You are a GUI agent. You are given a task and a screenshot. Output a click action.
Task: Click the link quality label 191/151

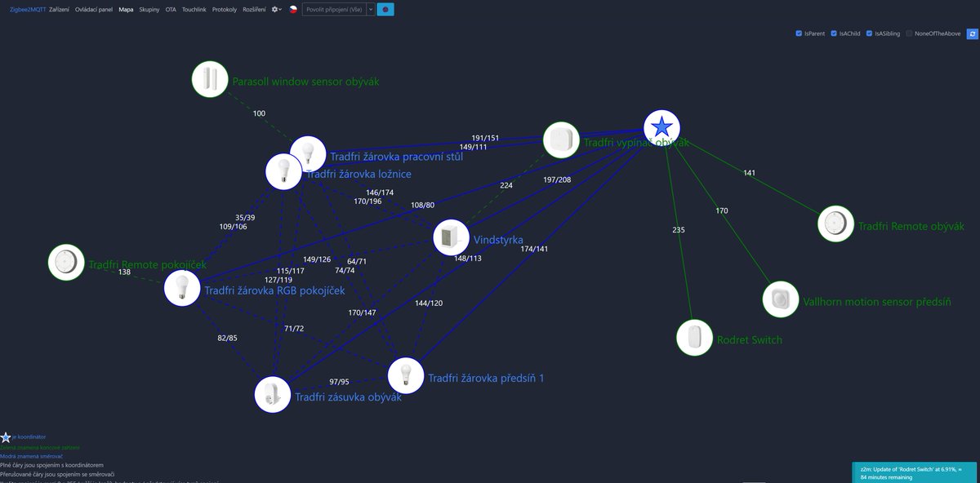pos(485,138)
